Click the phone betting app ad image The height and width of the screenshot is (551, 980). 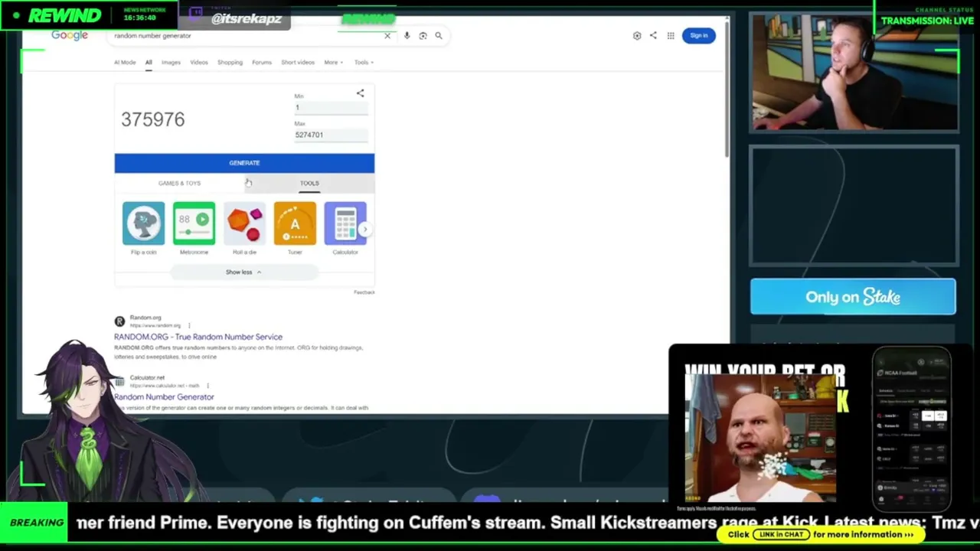[x=913, y=429]
